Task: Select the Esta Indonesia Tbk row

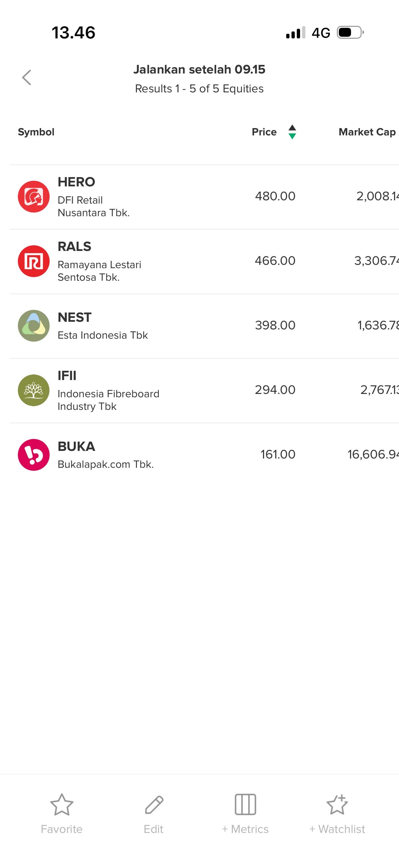Action: [103, 335]
